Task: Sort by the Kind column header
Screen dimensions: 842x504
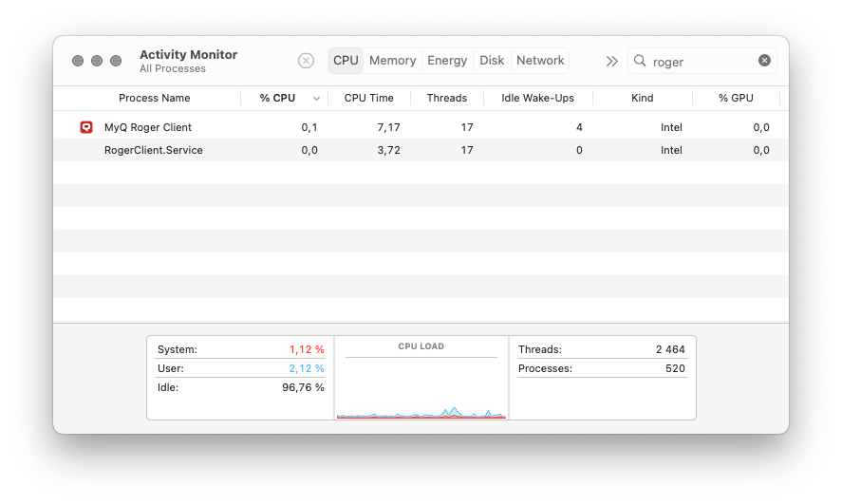Action: coord(642,99)
